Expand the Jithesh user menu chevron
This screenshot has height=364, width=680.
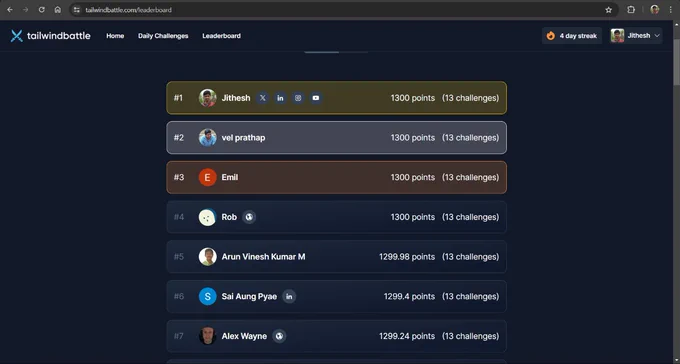(657, 36)
